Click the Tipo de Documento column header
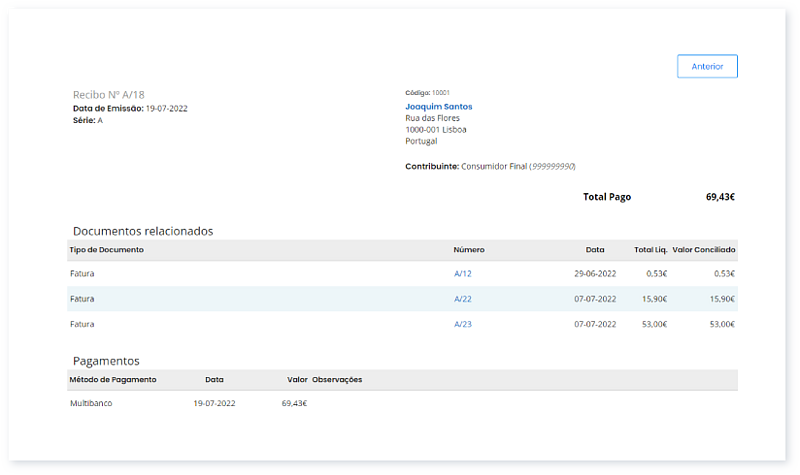The height and width of the screenshot is (475, 800). (107, 249)
